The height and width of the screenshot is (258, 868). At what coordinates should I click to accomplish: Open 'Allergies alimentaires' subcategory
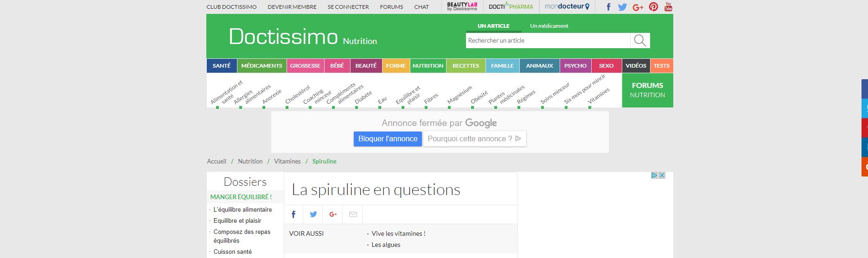click(x=252, y=94)
